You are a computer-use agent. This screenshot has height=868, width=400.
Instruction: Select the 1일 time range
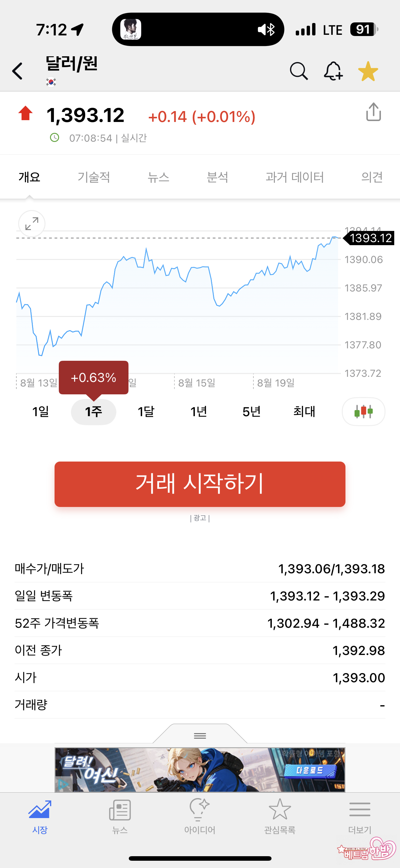pos(41,411)
